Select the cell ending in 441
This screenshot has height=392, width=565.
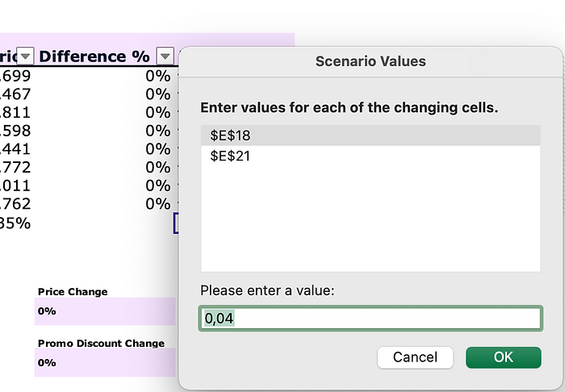(16, 149)
